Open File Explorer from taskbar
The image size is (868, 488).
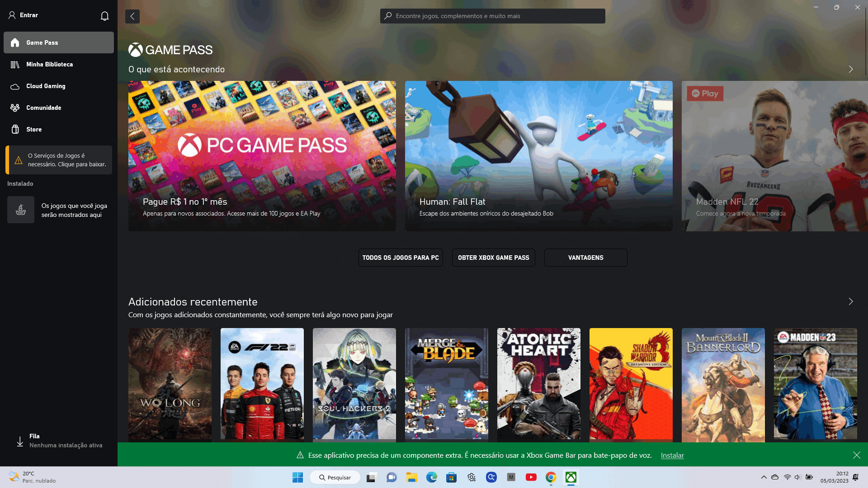(x=411, y=477)
